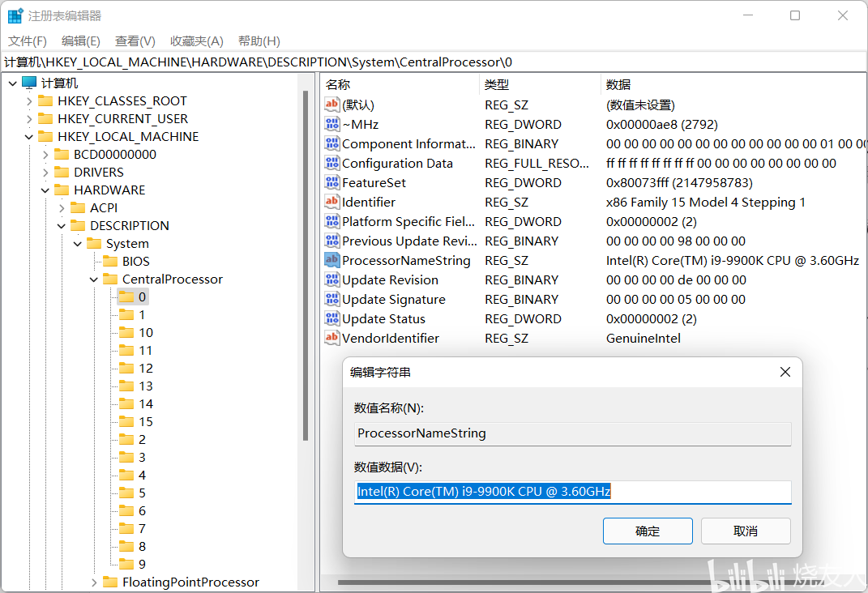Collapse the CentralProcessor key
The height and width of the screenshot is (593, 868).
click(x=93, y=279)
